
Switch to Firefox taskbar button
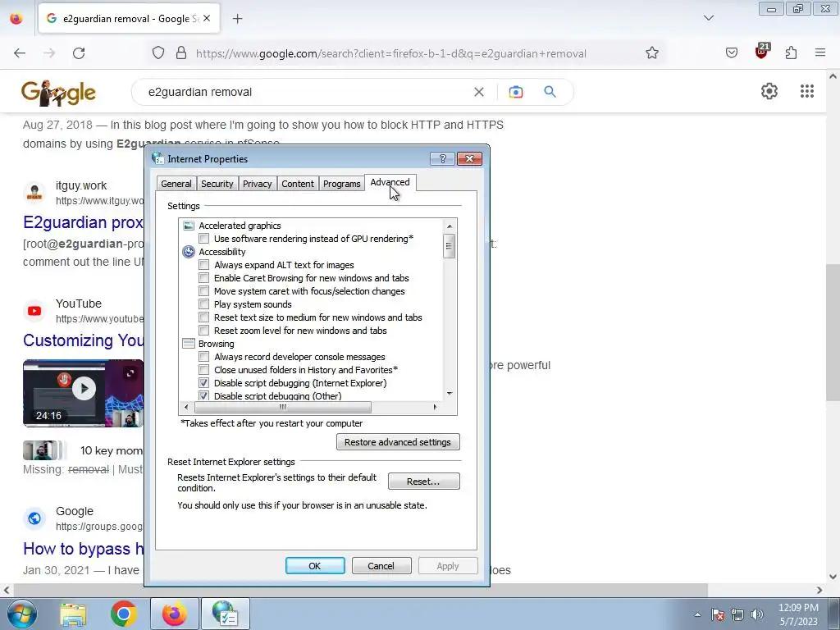(175, 614)
